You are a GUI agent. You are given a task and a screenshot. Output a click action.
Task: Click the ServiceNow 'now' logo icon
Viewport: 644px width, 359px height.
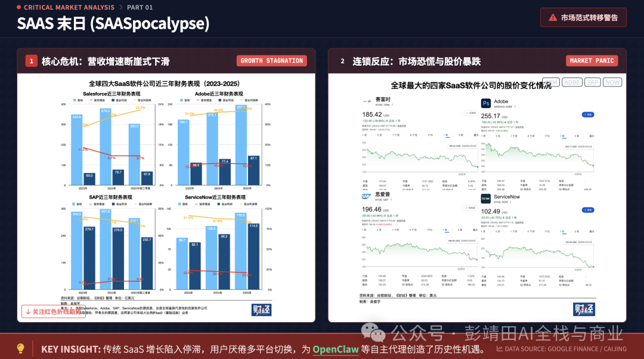pos(485,199)
